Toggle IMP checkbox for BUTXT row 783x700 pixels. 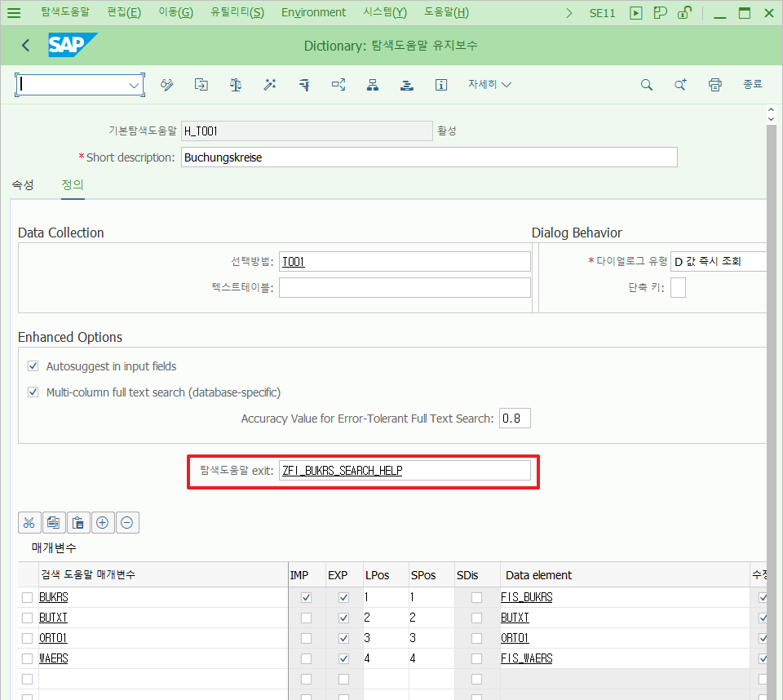click(x=306, y=618)
